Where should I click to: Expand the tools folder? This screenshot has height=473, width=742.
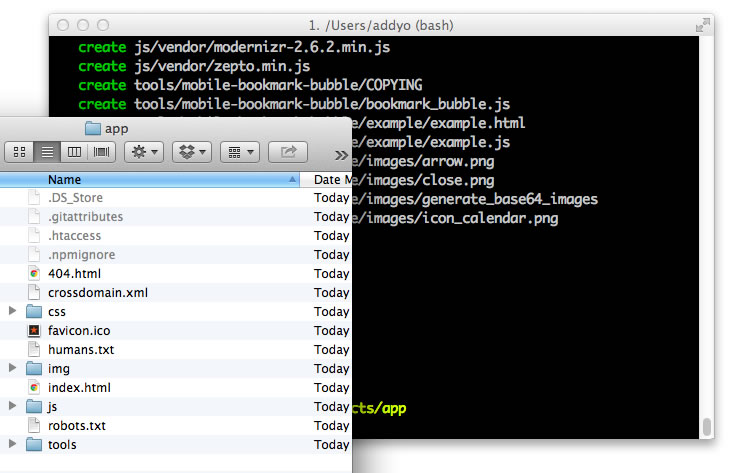tap(12, 445)
